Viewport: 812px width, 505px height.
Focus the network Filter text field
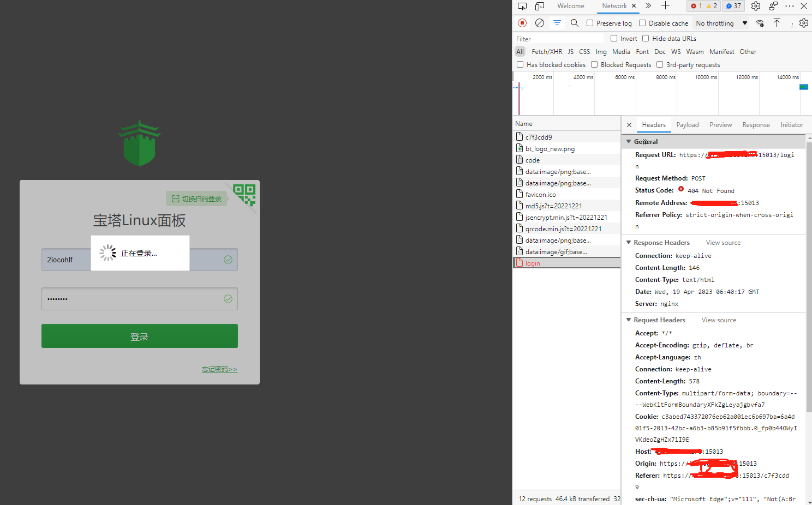(559, 39)
